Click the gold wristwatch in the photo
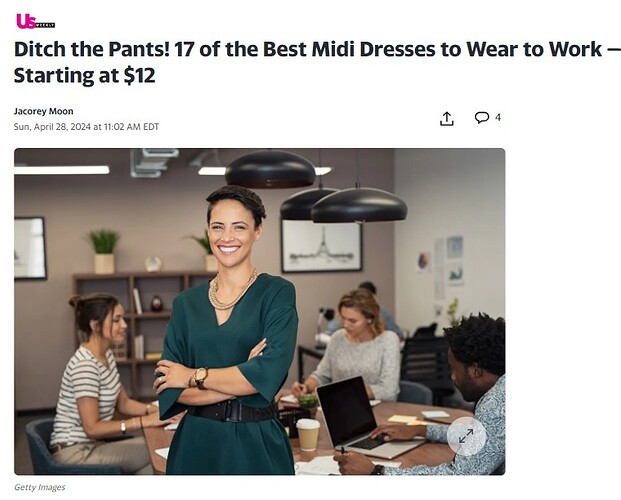 (200, 378)
